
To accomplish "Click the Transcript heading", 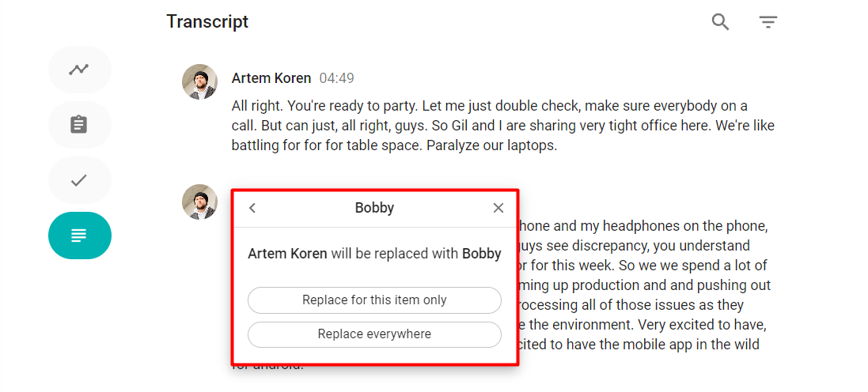I will click(x=207, y=22).
